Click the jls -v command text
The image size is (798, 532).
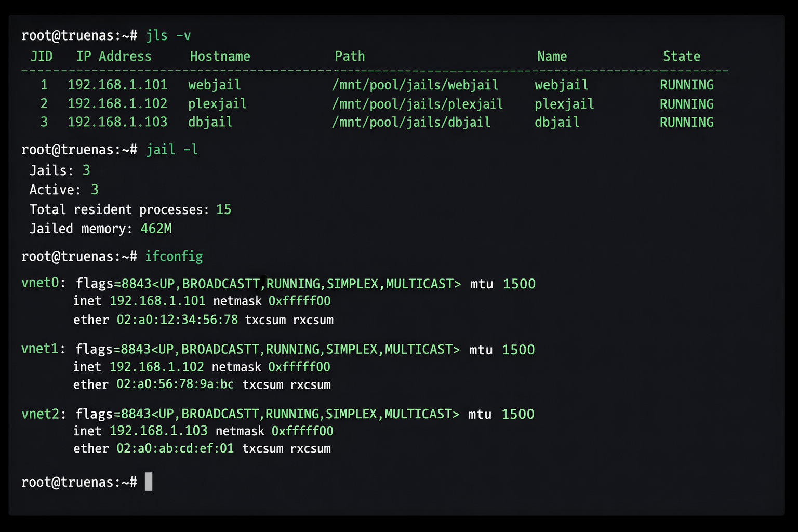[x=168, y=35]
